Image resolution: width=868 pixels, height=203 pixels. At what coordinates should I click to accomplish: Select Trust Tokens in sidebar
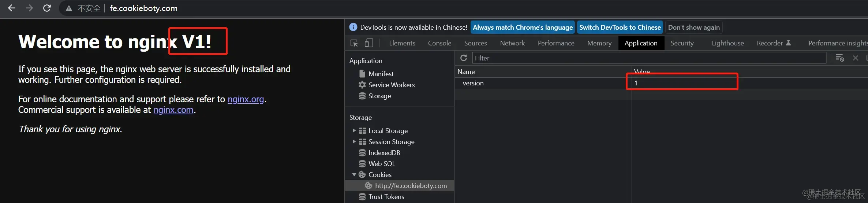point(386,197)
